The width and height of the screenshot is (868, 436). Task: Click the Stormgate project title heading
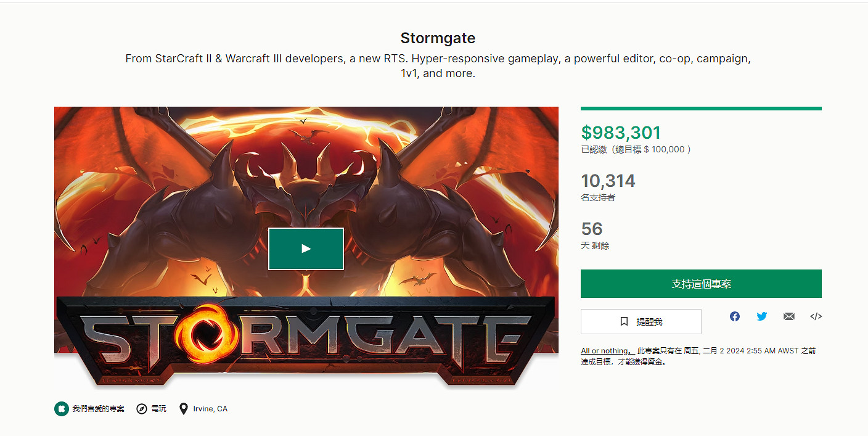[438, 38]
